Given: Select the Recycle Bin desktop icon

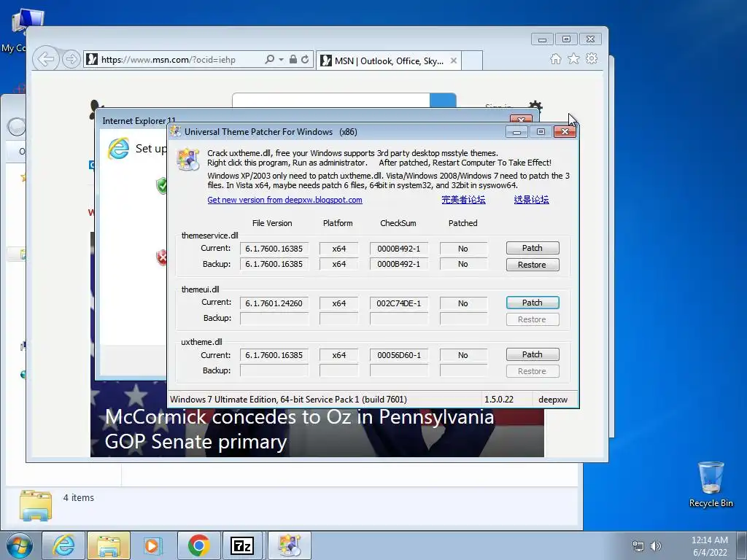Looking at the screenshot, I should [x=711, y=484].
